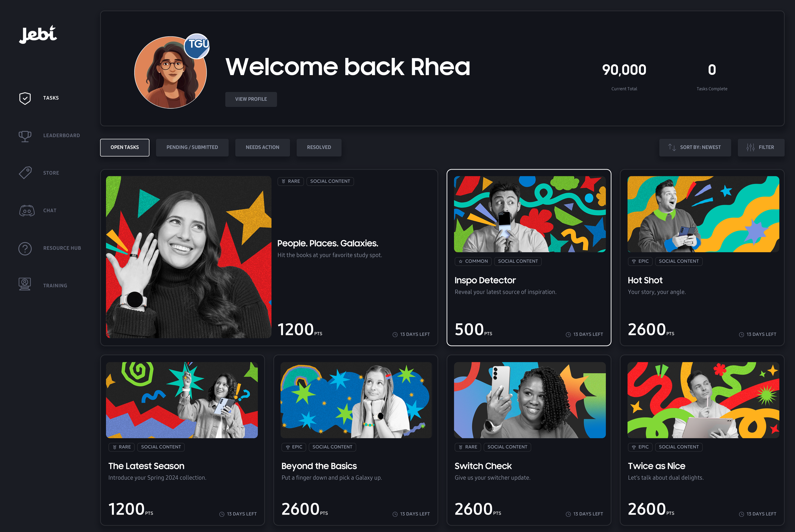Open People. Places. Galaxies. task
This screenshot has width=795, height=532.
tap(328, 243)
